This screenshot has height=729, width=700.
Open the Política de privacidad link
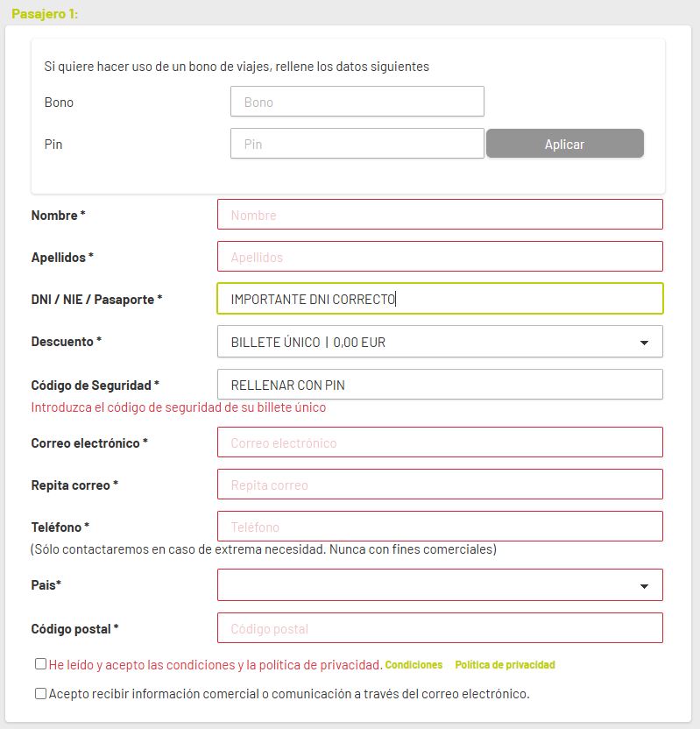coord(505,665)
